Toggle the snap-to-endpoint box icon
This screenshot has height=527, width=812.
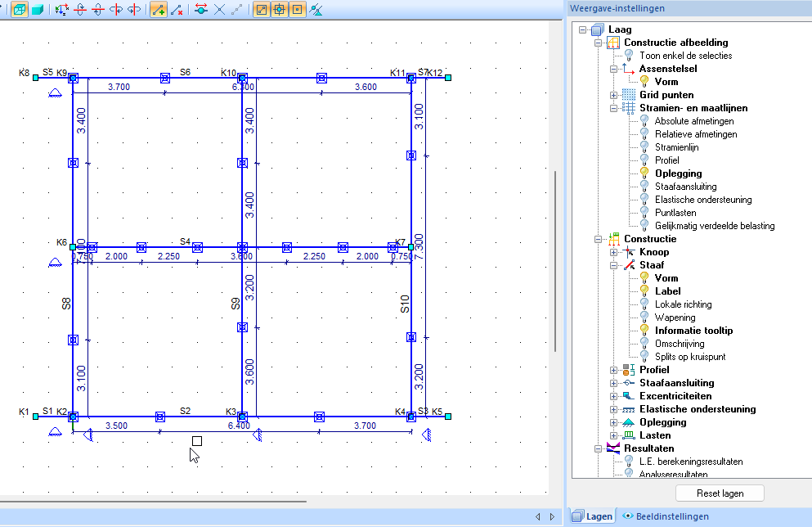pos(262,9)
